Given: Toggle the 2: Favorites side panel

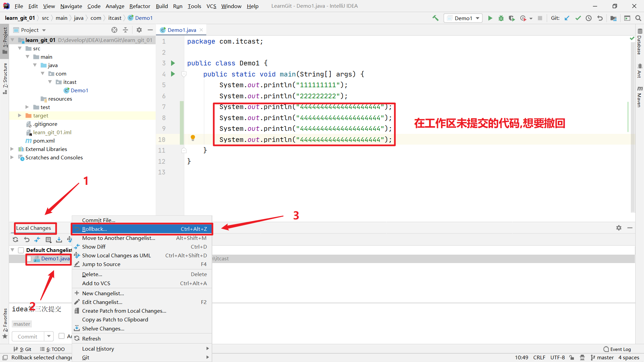Looking at the screenshot, I should tap(5, 323).
